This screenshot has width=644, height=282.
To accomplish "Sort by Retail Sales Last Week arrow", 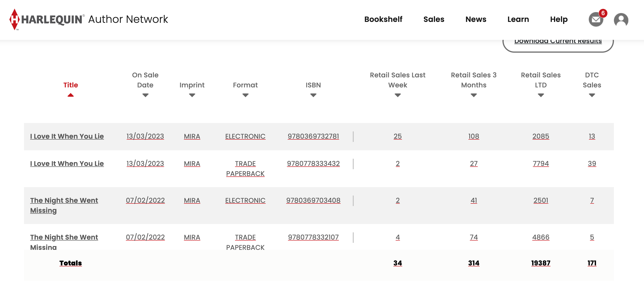I will pyautogui.click(x=398, y=95).
